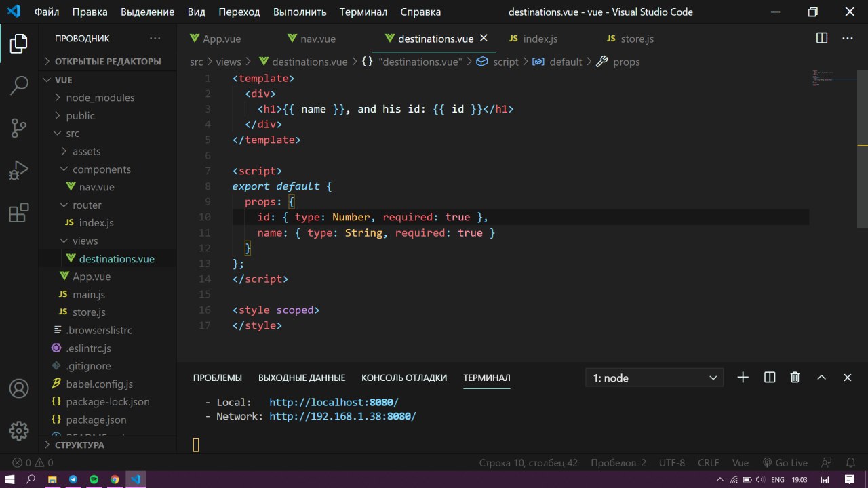Open the Терминал menu in menu bar

coord(363,12)
